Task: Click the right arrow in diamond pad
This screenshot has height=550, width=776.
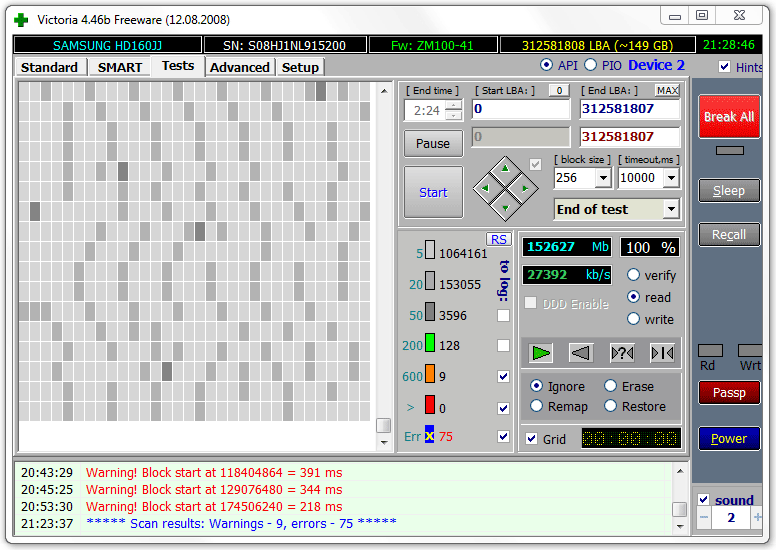Action: click(525, 188)
